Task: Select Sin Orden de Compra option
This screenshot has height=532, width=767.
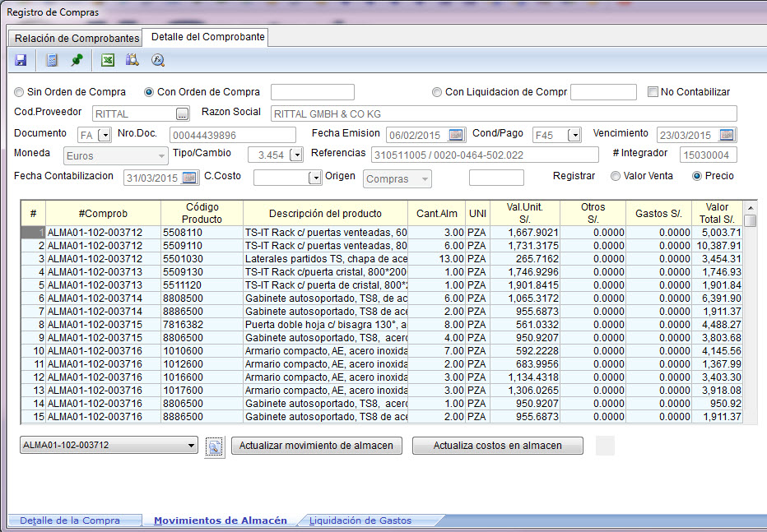Action: 20,92
